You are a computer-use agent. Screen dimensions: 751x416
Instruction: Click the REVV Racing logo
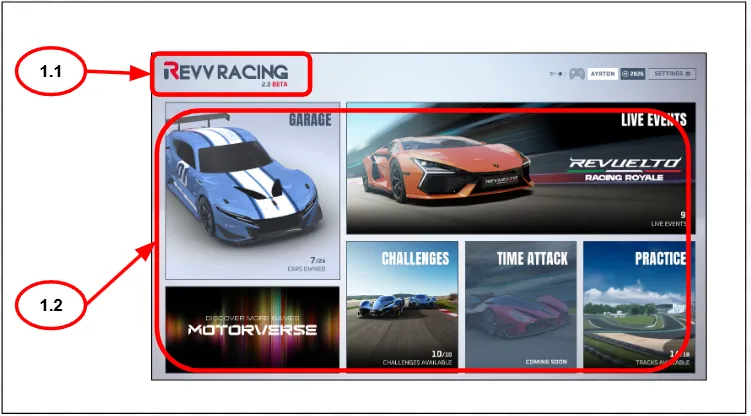click(x=226, y=74)
